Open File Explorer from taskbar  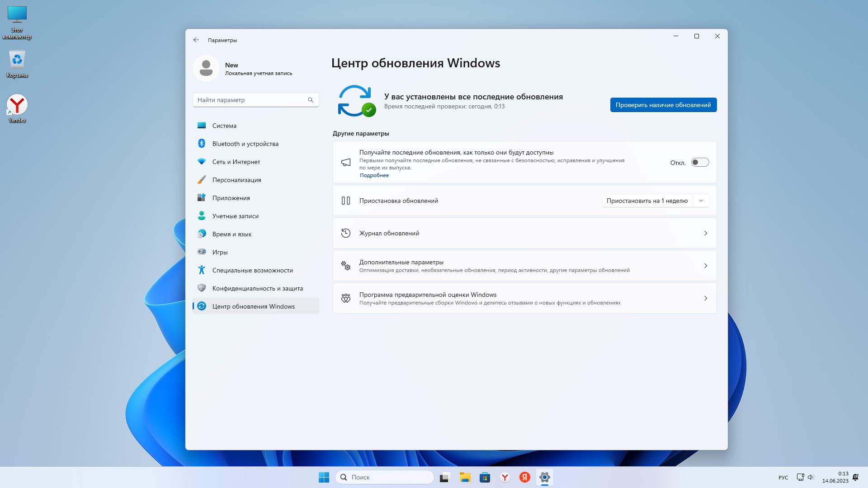coord(465,477)
